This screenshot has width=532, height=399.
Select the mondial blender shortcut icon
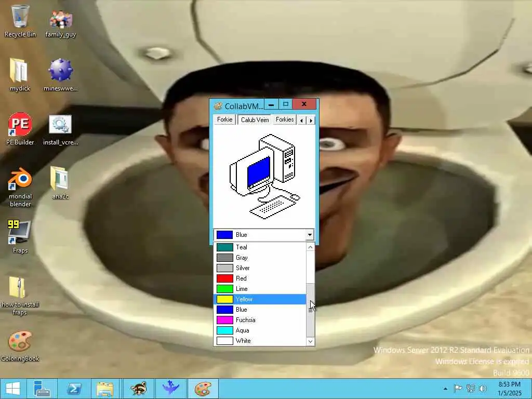(x=20, y=187)
